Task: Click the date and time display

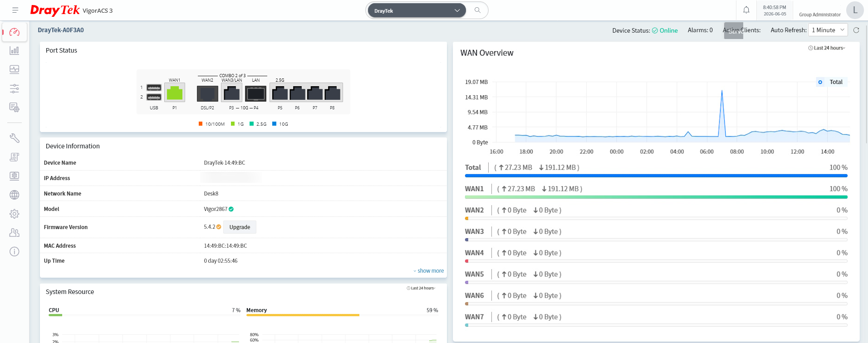Action: pyautogui.click(x=775, y=10)
